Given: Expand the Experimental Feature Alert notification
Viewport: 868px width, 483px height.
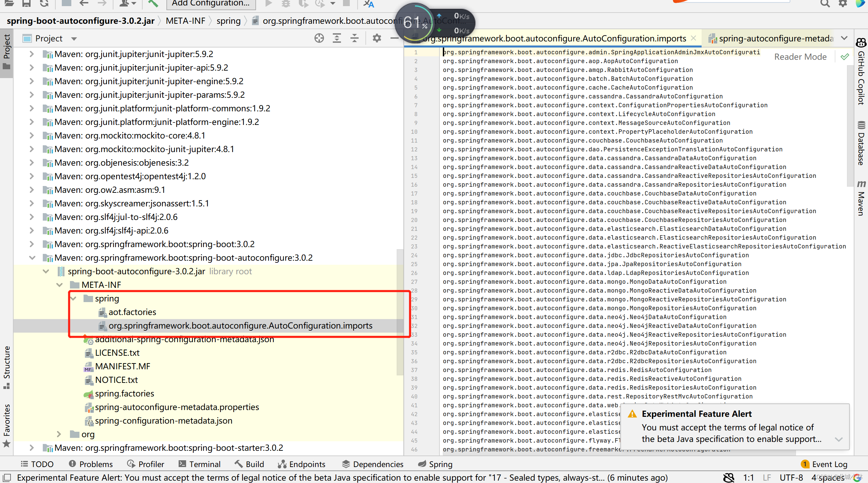Looking at the screenshot, I should tap(839, 439).
